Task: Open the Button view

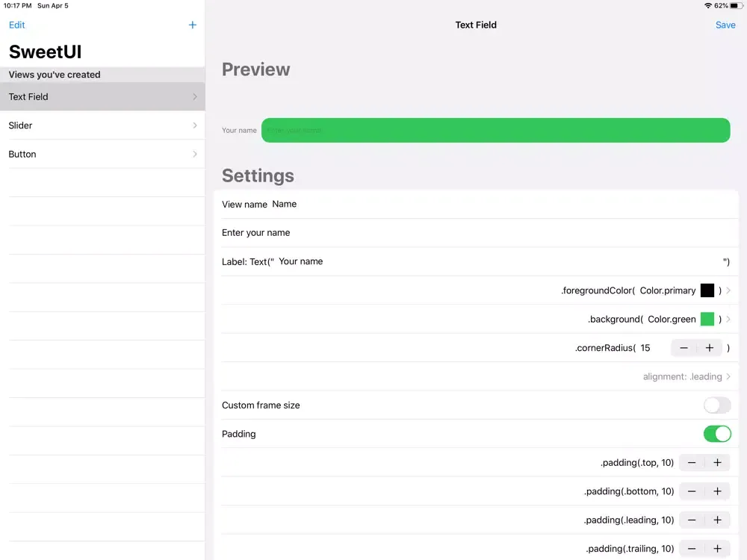Action: click(102, 154)
